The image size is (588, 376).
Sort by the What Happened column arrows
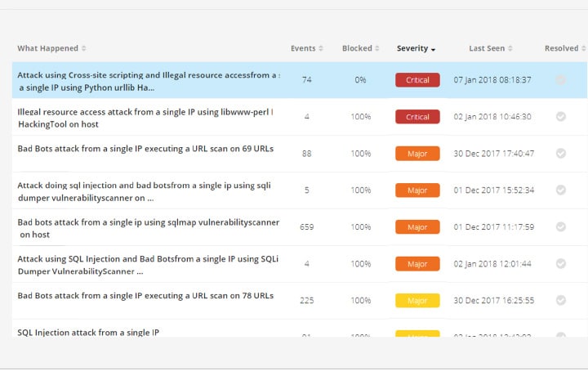pos(83,49)
